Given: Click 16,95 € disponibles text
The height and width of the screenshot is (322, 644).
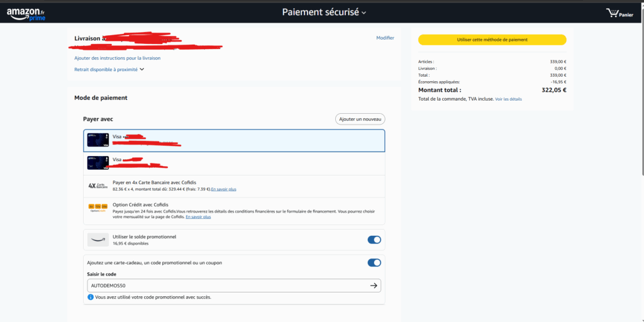Looking at the screenshot, I should (x=131, y=243).
